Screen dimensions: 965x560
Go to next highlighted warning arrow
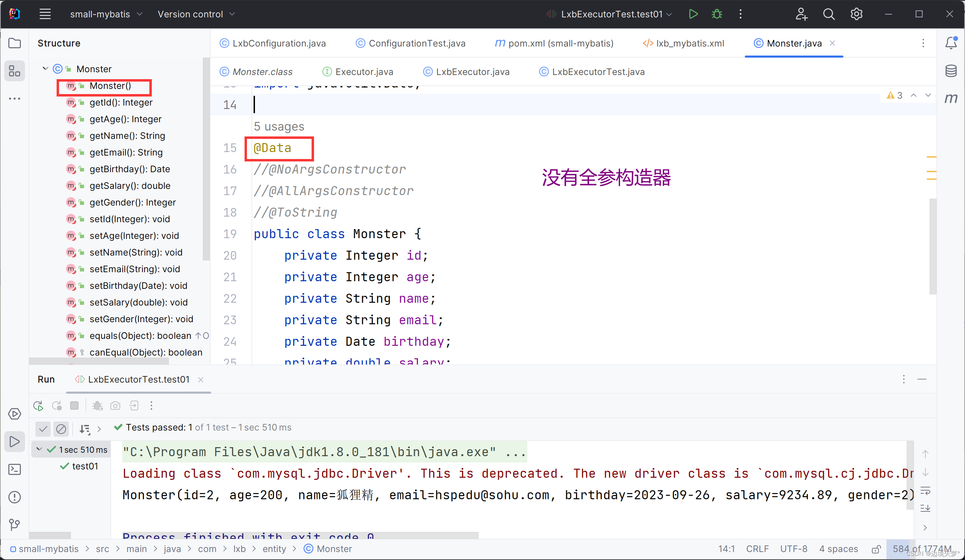[x=928, y=95]
